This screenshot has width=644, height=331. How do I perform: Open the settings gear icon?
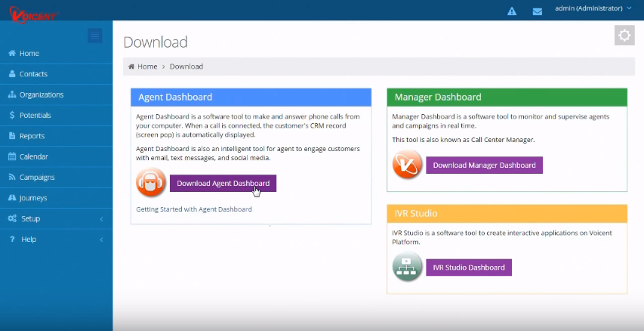point(624,36)
